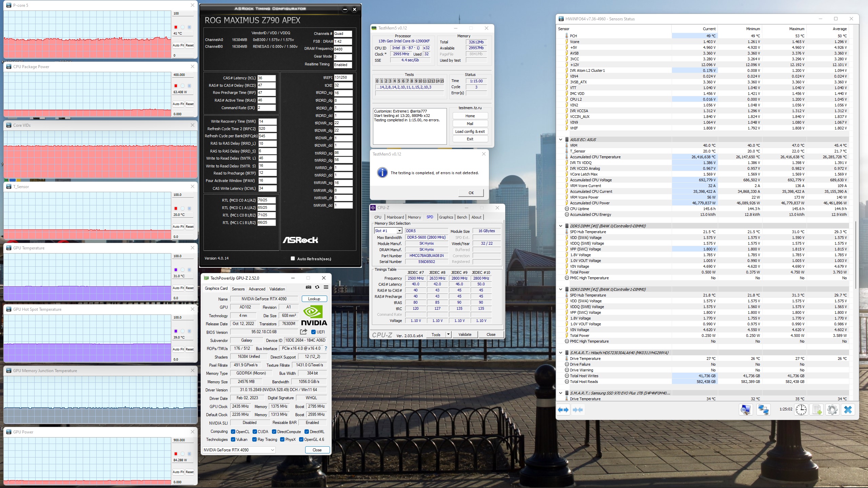Toggle UEFI checkbox in GPU-Z
This screenshot has width=868, height=488.
[314, 332]
